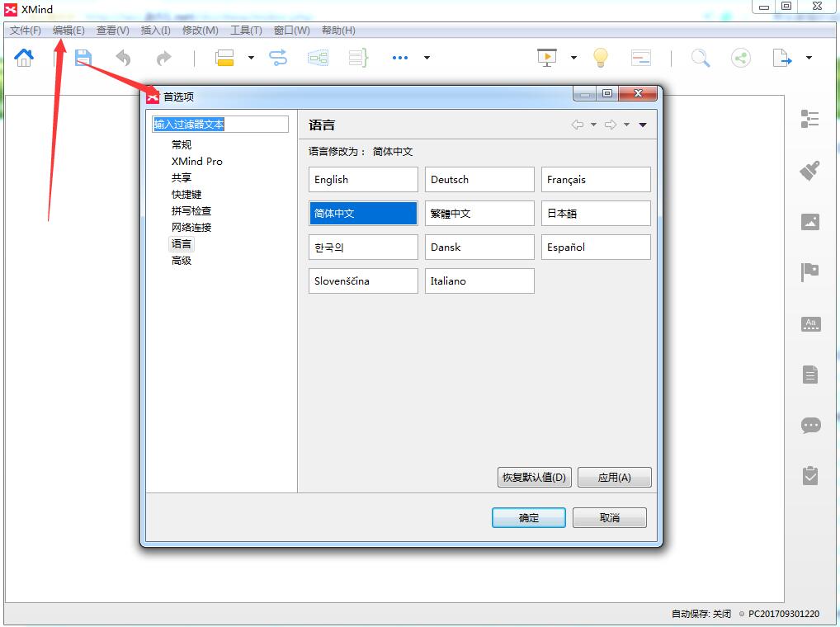Select 快捷键 in preferences tree
Viewport: 840px width, 627px height.
click(186, 195)
